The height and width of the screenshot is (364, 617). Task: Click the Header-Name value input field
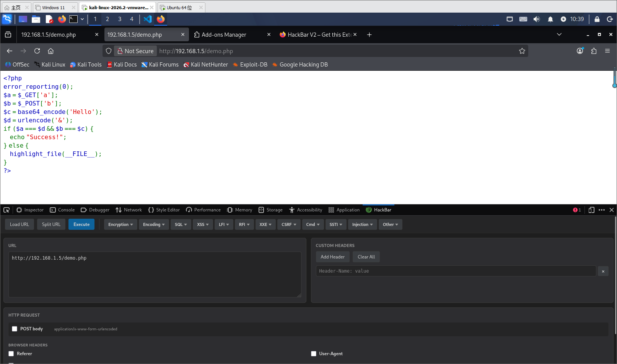click(x=456, y=271)
